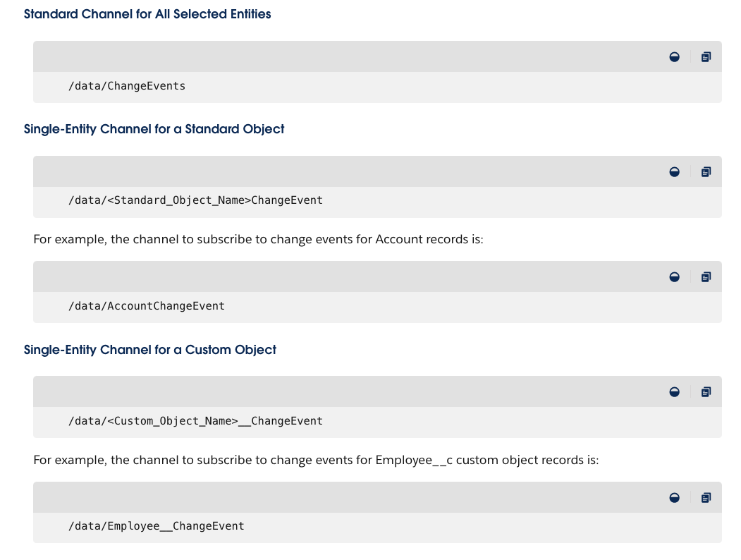Image resolution: width=741 pixels, height=560 pixels.
Task: Copy the Custom Object channel code snippet
Action: click(706, 391)
